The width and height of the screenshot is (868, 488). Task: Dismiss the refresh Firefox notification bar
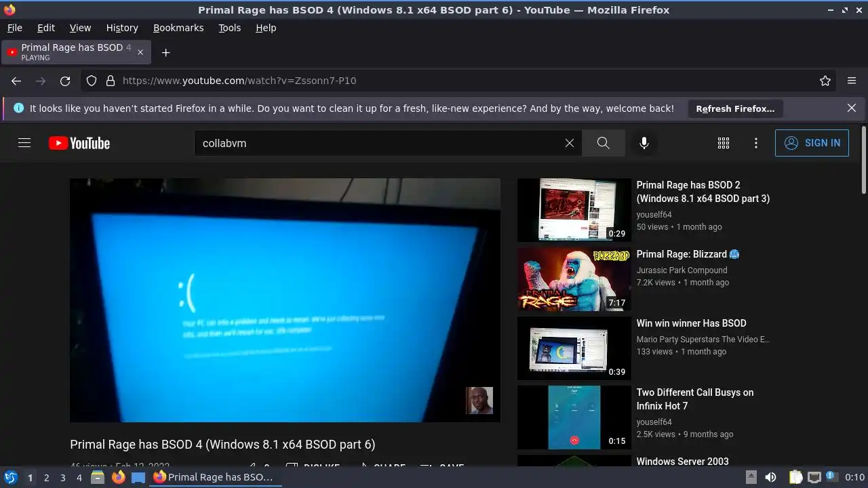click(852, 108)
